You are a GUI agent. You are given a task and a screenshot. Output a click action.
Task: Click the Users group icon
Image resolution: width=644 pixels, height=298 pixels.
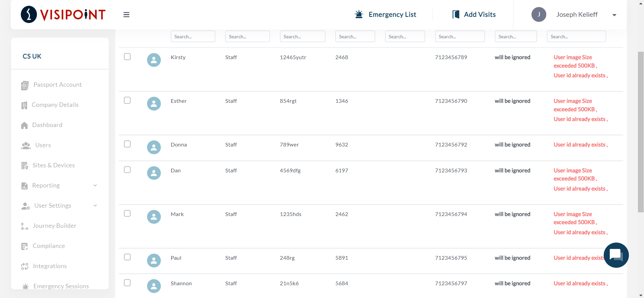pos(26,145)
